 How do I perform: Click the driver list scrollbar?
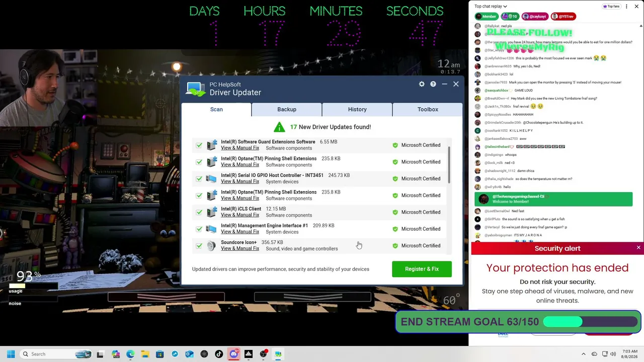tap(449, 166)
